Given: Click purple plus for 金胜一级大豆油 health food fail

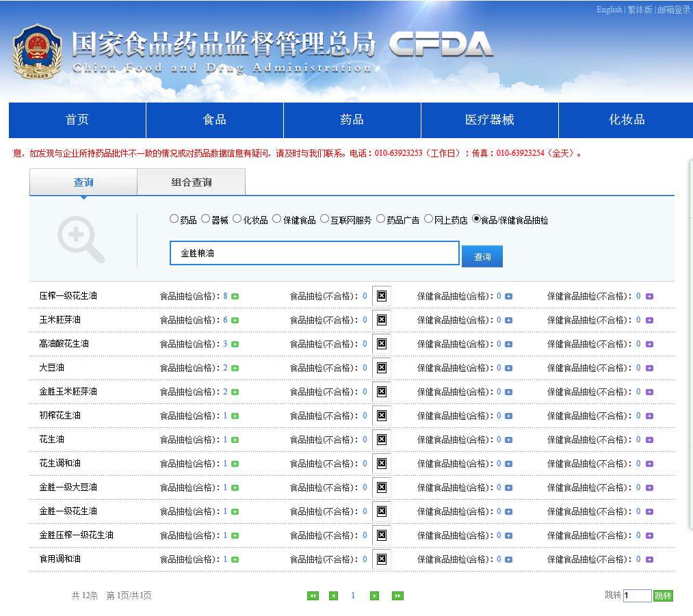Looking at the screenshot, I should click(x=649, y=487).
